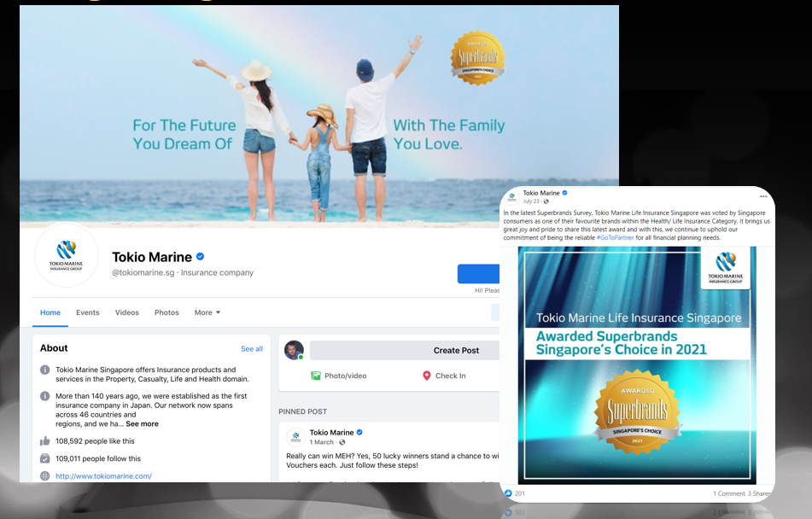The height and width of the screenshot is (519, 812).
Task: Open the Tokio Marine page profile picture
Action: (x=66, y=255)
